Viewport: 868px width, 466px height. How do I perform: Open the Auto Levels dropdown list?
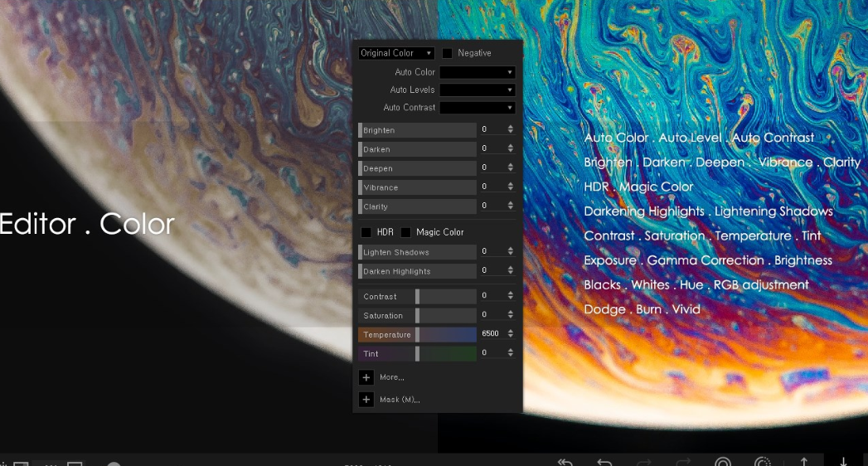coord(478,90)
